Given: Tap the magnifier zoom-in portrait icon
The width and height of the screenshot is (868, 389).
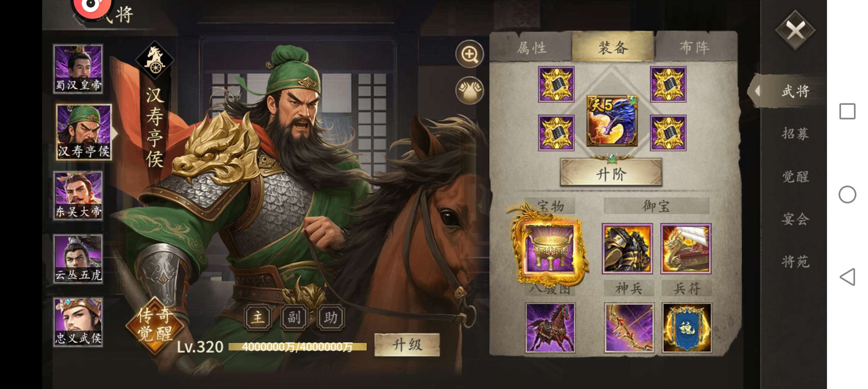Looking at the screenshot, I should (x=469, y=54).
